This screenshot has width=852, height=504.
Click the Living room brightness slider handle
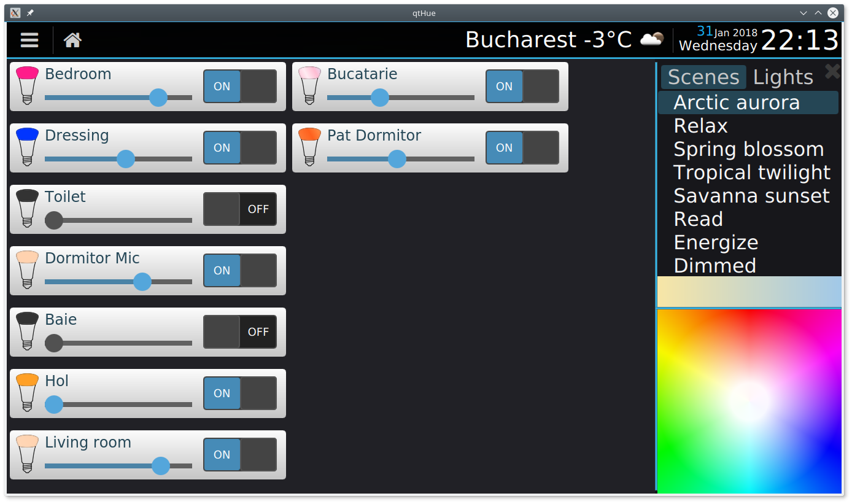(x=161, y=466)
